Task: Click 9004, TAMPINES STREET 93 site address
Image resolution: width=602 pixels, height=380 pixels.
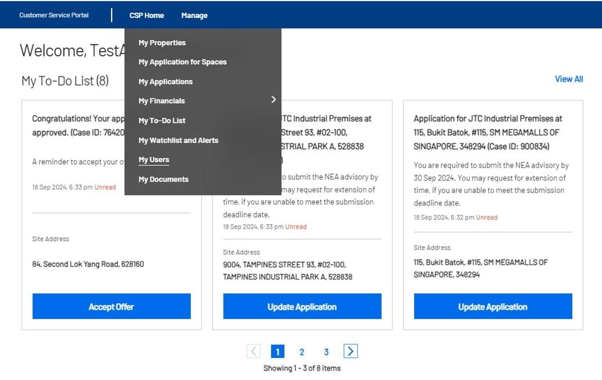Action: click(288, 271)
